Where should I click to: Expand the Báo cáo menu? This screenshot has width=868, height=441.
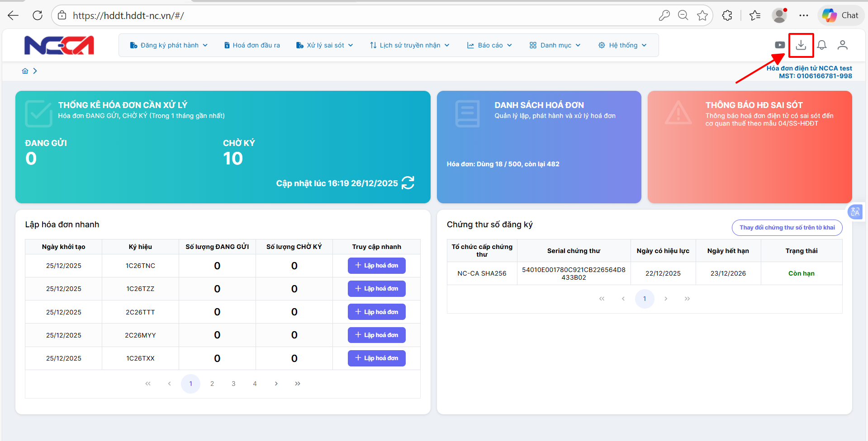pyautogui.click(x=489, y=45)
